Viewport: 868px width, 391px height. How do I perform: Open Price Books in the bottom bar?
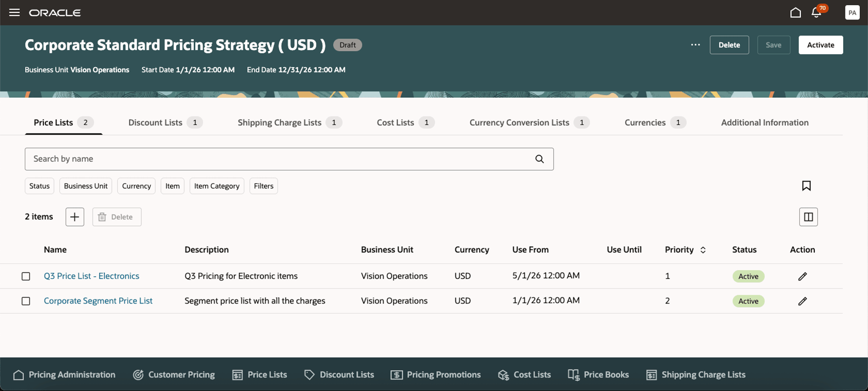coord(598,375)
